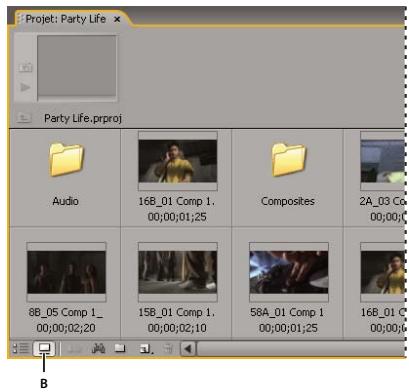Screen dimensions: 409x392
Task: Create a new bin with folder icon
Action: click(x=119, y=349)
